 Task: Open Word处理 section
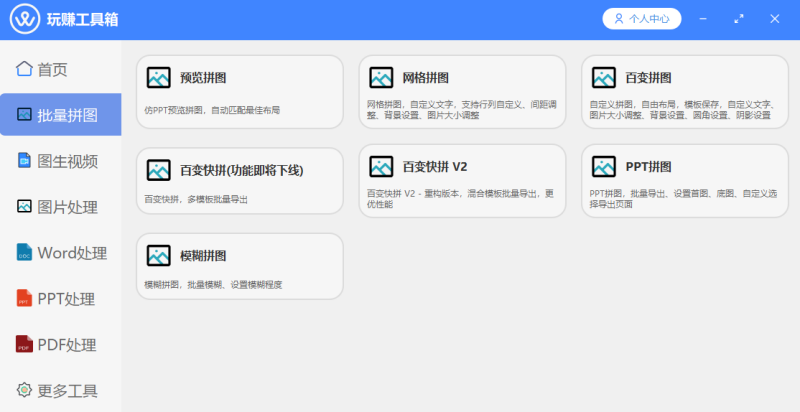[61, 252]
